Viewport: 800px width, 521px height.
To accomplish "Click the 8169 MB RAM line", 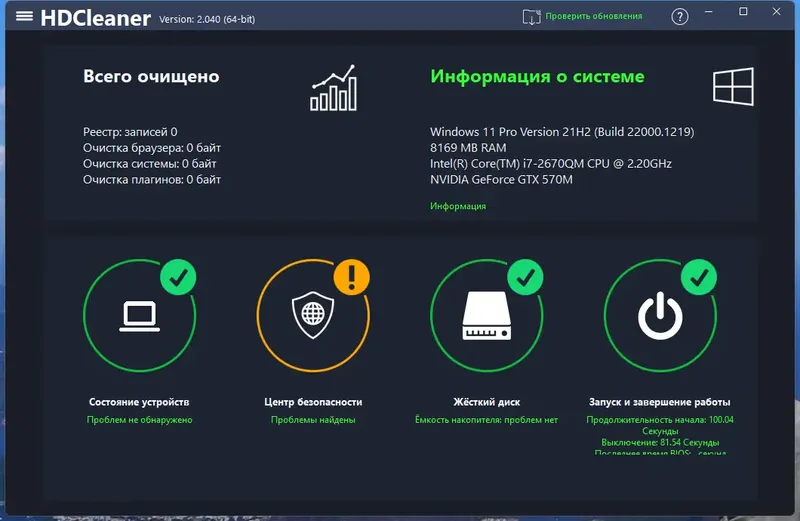I will click(x=468, y=148).
